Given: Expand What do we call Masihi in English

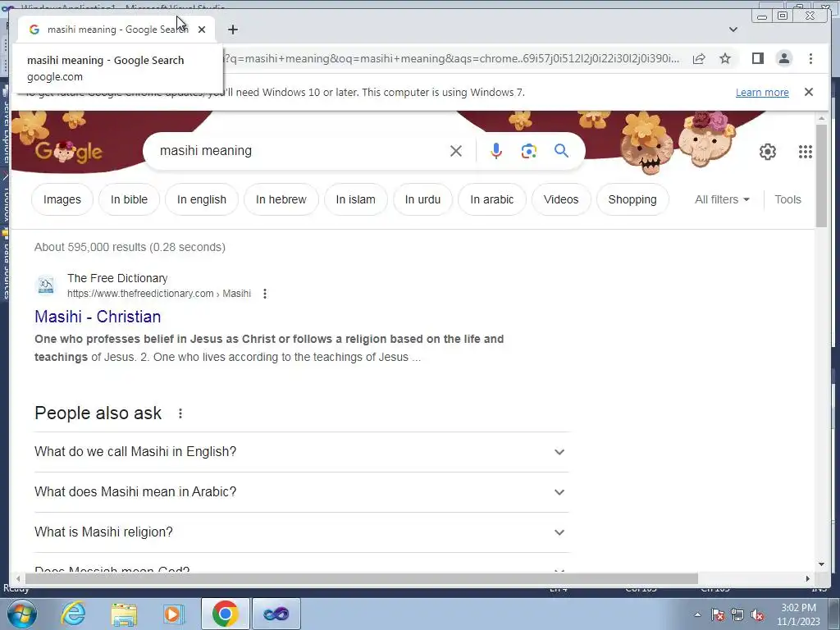Looking at the screenshot, I should (x=301, y=452).
